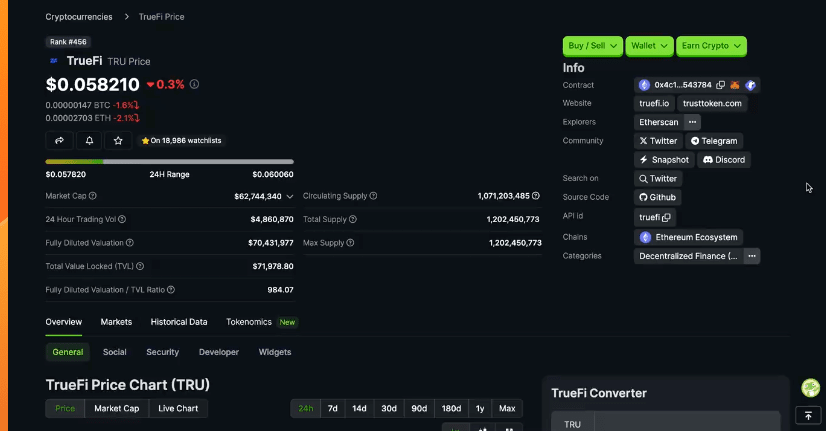The image size is (826, 431).
Task: Select Security sub-tab
Action: (163, 352)
